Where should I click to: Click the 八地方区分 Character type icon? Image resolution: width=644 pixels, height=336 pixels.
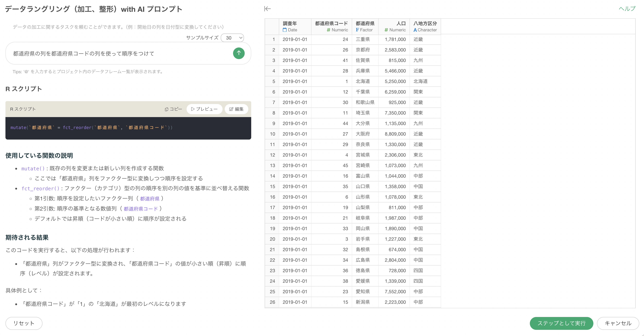tap(415, 30)
